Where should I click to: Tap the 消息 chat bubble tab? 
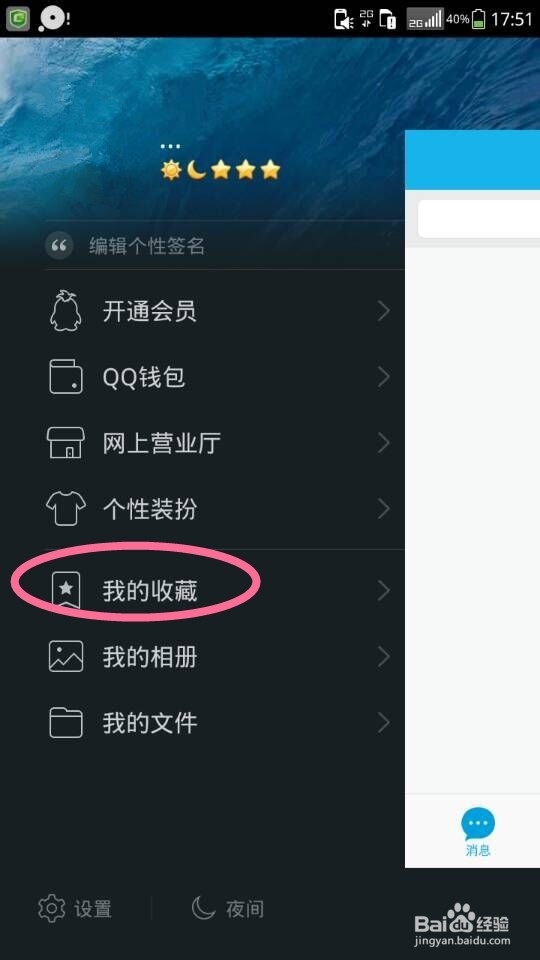click(x=478, y=831)
